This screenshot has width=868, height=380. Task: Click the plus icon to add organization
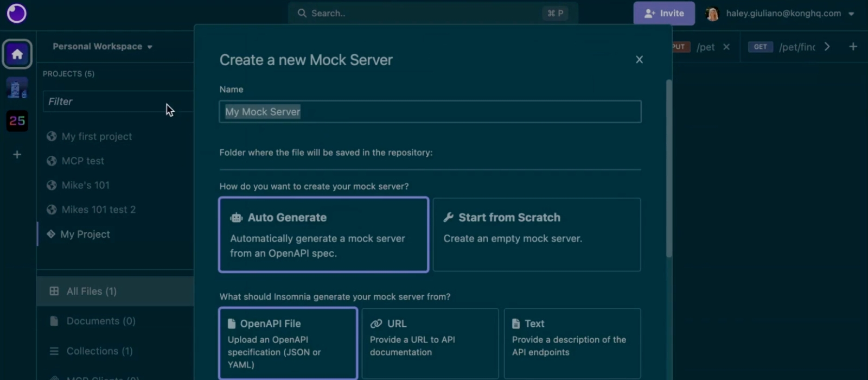point(17,155)
